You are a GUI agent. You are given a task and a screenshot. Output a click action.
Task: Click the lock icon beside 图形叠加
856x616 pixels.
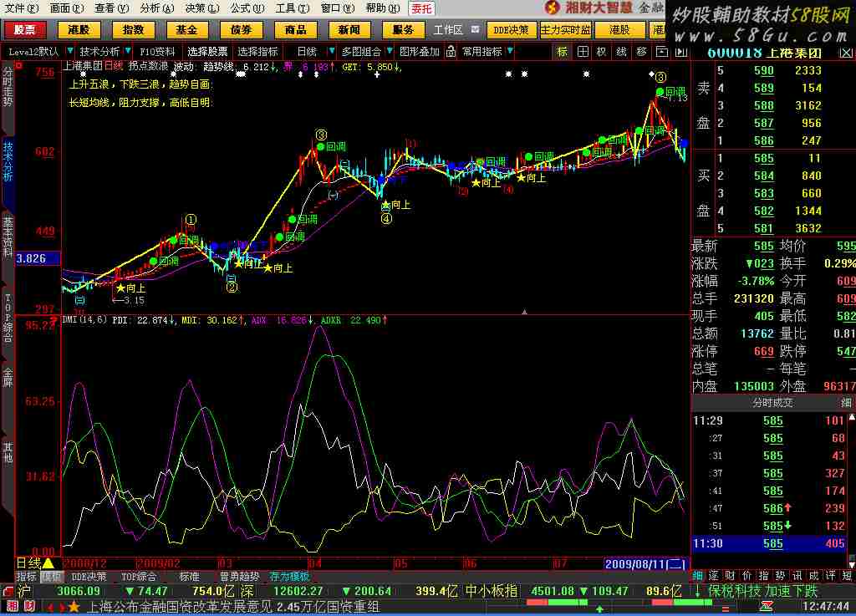(x=451, y=51)
